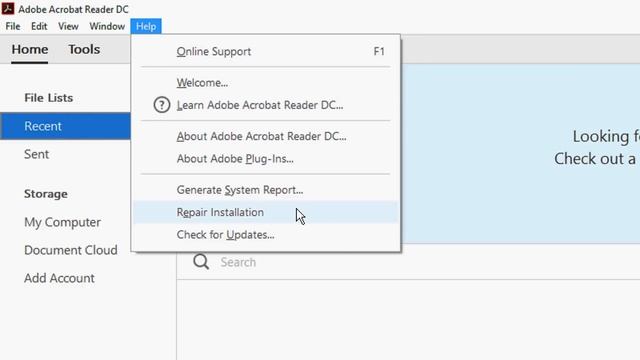Image resolution: width=640 pixels, height=360 pixels.
Task: Choose Online Support from Help menu
Action: coord(265,51)
